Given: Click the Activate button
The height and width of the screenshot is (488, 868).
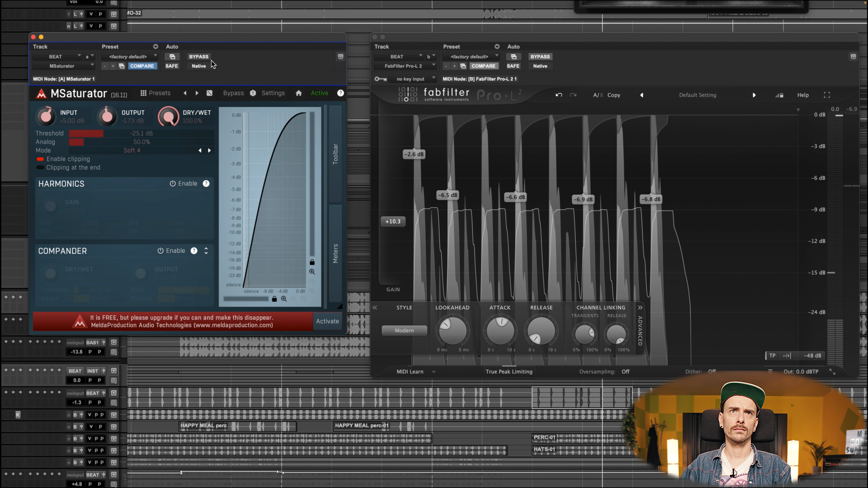Looking at the screenshot, I should (327, 321).
